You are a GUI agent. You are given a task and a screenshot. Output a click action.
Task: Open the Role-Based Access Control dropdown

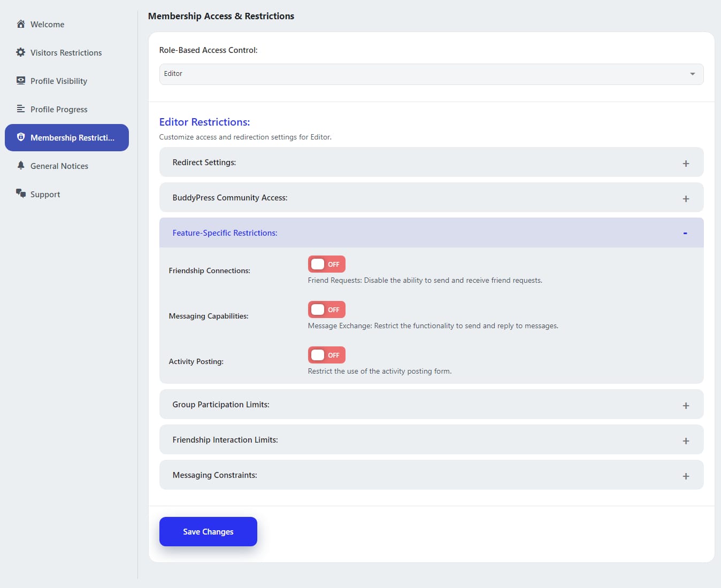click(431, 74)
